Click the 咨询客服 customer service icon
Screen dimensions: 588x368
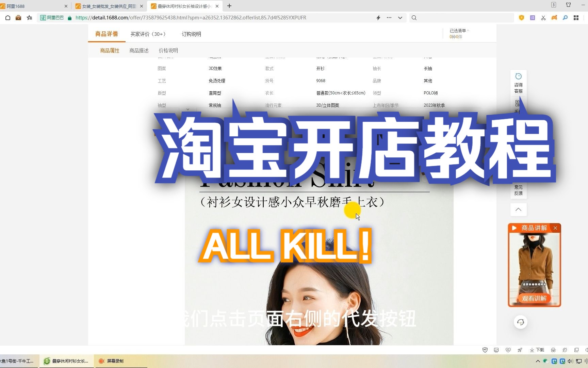coord(518,83)
